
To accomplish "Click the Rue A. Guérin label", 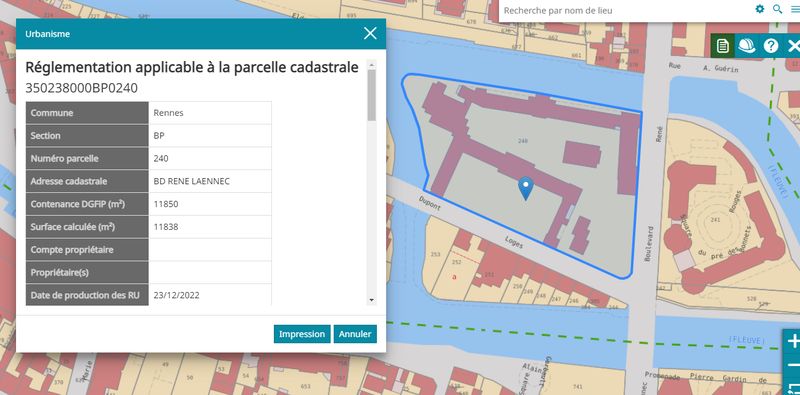I will coord(703,67).
